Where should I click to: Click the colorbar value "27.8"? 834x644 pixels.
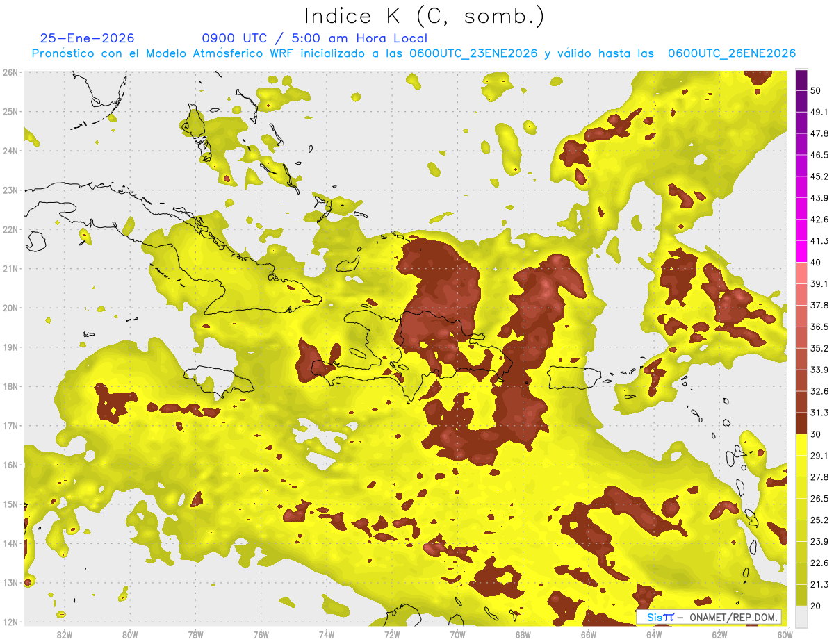pos(819,477)
